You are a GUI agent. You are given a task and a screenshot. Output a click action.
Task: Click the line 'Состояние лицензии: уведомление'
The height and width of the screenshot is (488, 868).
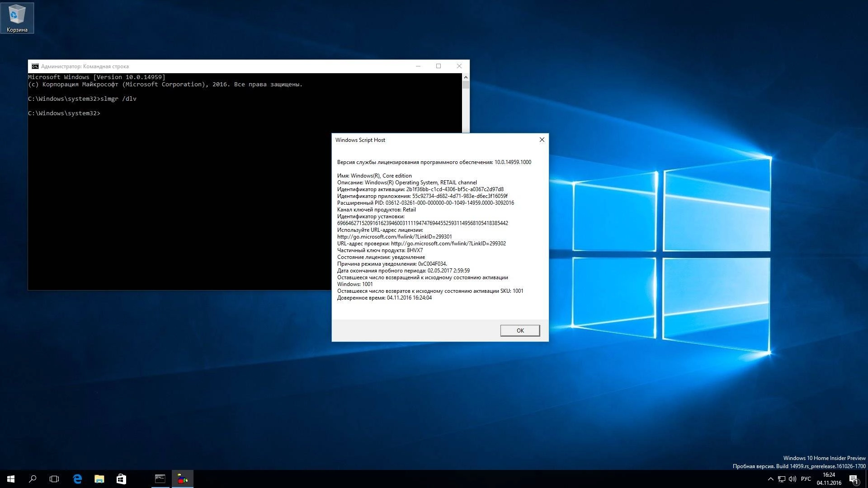(x=381, y=257)
